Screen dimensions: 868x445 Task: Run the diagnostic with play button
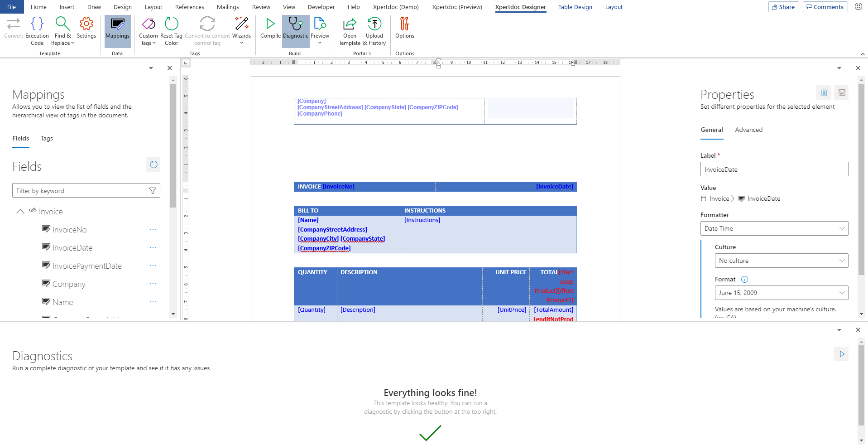[841, 354]
